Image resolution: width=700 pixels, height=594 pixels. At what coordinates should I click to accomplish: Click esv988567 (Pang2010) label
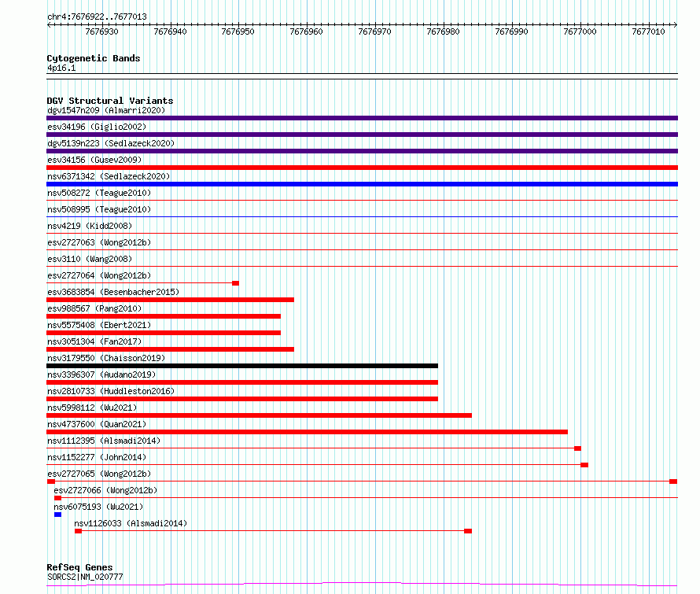coord(94,308)
